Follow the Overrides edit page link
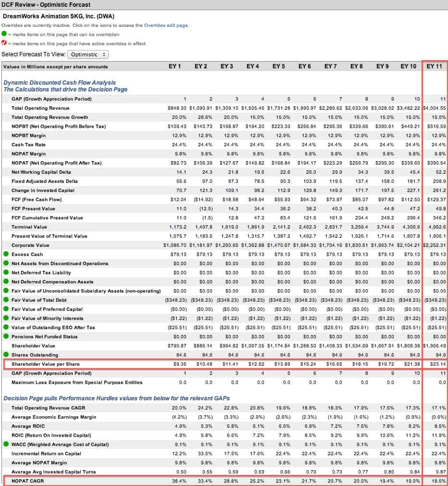Screen dimensions: 448x486 (x=166, y=26)
